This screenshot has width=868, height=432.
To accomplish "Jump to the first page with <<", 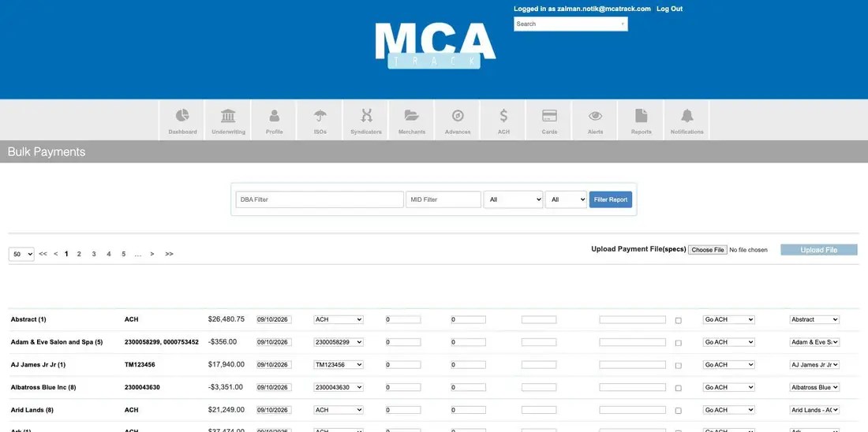I will click(43, 254).
